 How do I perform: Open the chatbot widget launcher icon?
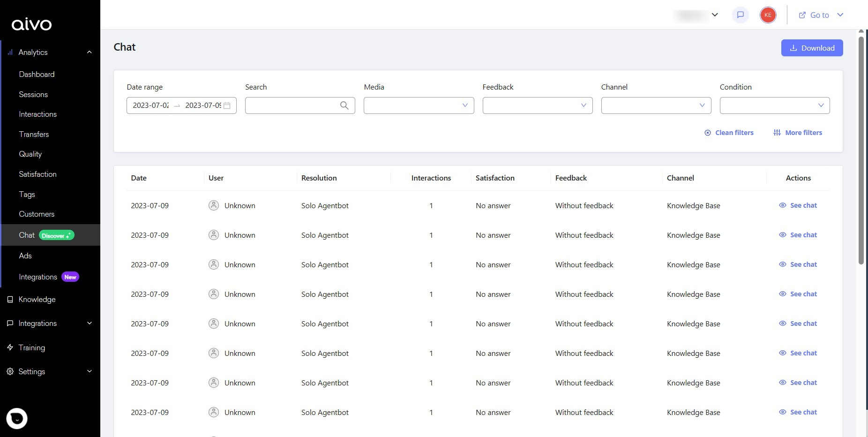tap(17, 418)
